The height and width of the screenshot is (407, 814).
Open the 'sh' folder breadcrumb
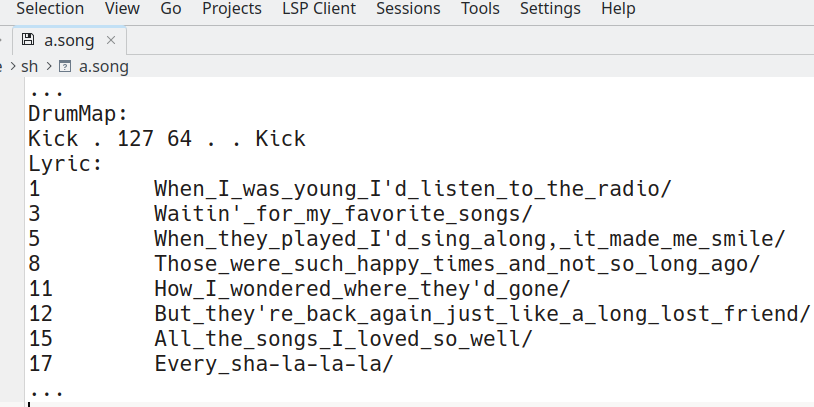[29, 67]
